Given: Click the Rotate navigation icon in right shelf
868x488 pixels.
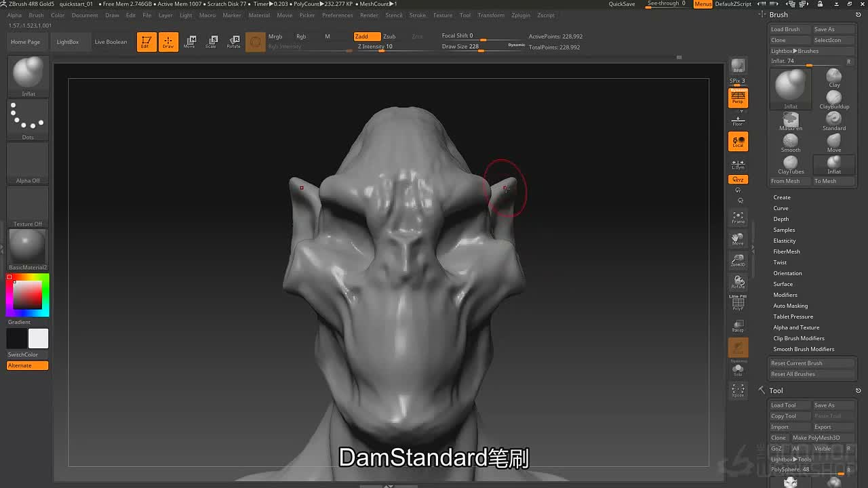Looking at the screenshot, I should coord(738,281).
